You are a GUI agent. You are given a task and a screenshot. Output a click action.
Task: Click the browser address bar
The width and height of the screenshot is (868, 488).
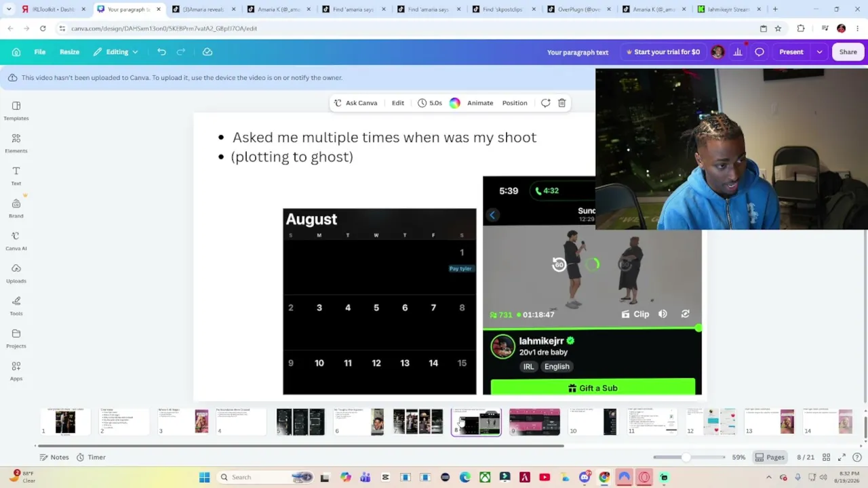click(x=407, y=28)
